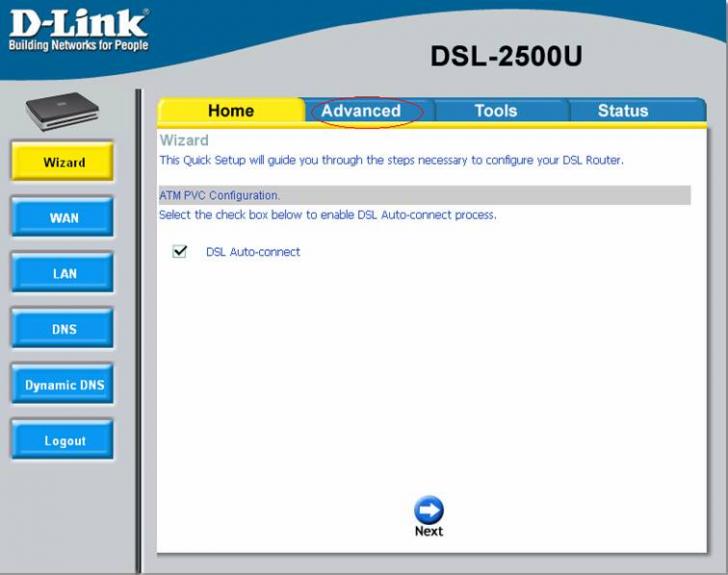
Task: Click the ATM PVC Configuration header bar
Action: coord(424,195)
